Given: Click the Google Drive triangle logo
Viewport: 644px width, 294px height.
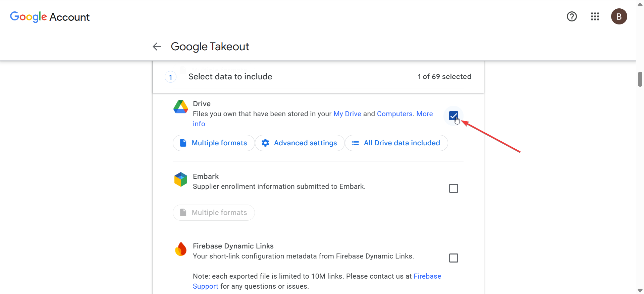Looking at the screenshot, I should point(181,107).
